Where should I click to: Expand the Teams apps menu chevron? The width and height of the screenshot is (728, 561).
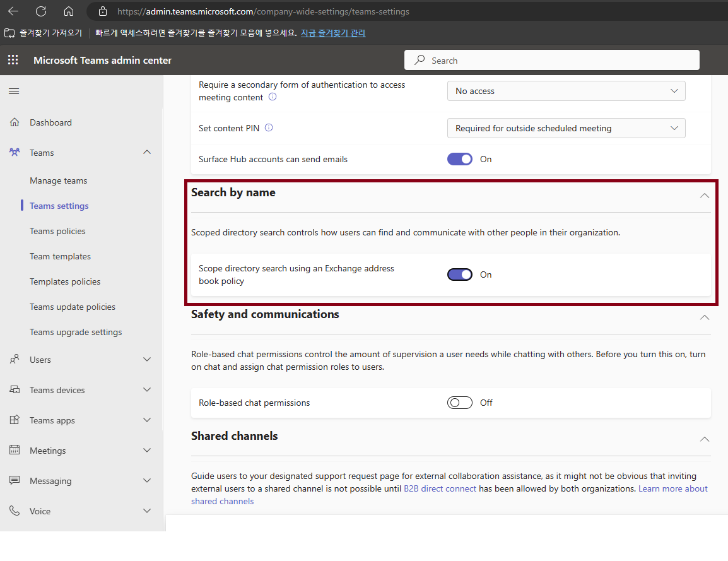[147, 420]
